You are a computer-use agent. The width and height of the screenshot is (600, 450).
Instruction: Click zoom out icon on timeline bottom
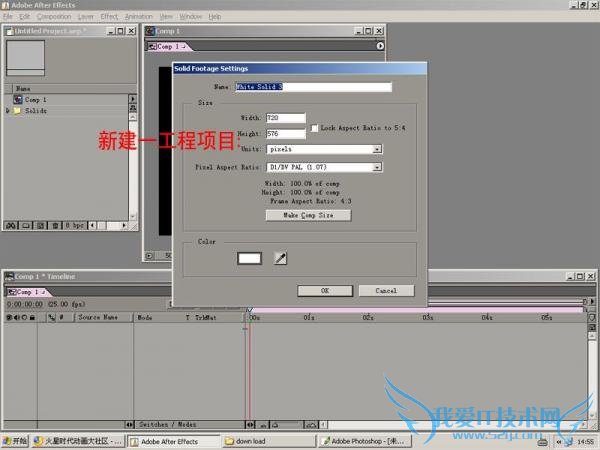tap(264, 425)
